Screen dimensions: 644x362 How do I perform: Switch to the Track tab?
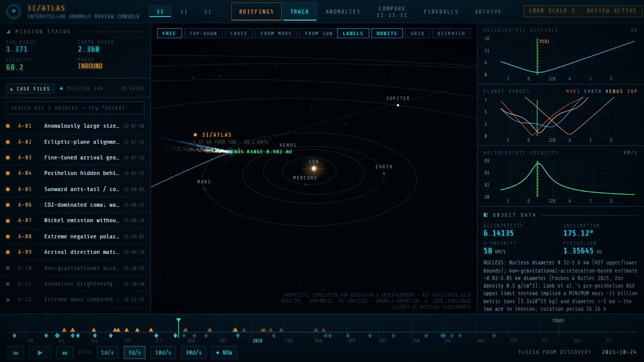click(x=300, y=12)
